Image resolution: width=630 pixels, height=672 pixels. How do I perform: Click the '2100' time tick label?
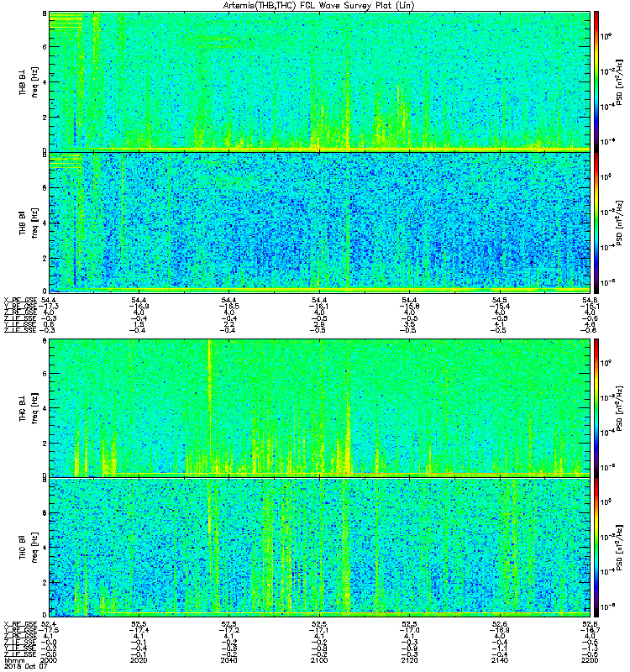pyautogui.click(x=319, y=660)
